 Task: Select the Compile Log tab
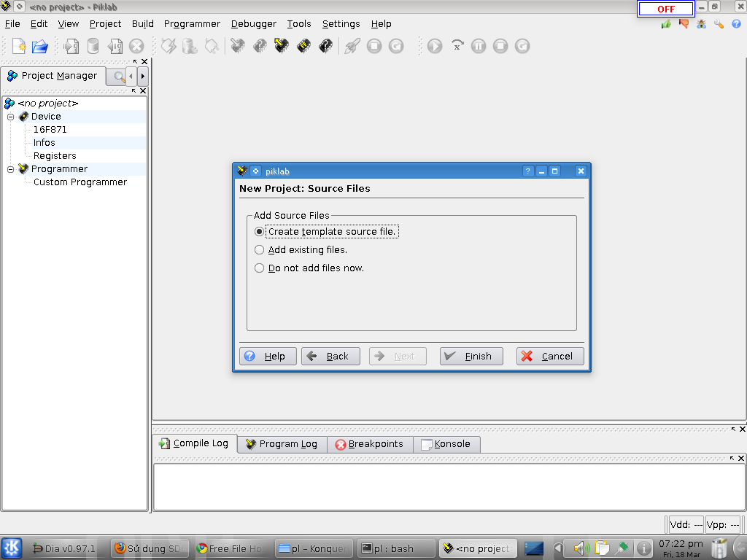pos(194,443)
